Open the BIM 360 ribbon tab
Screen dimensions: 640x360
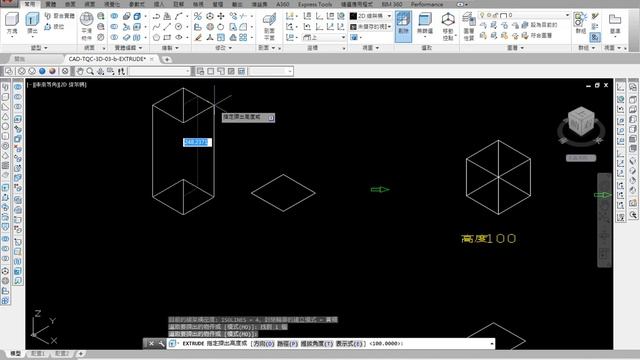click(392, 4)
